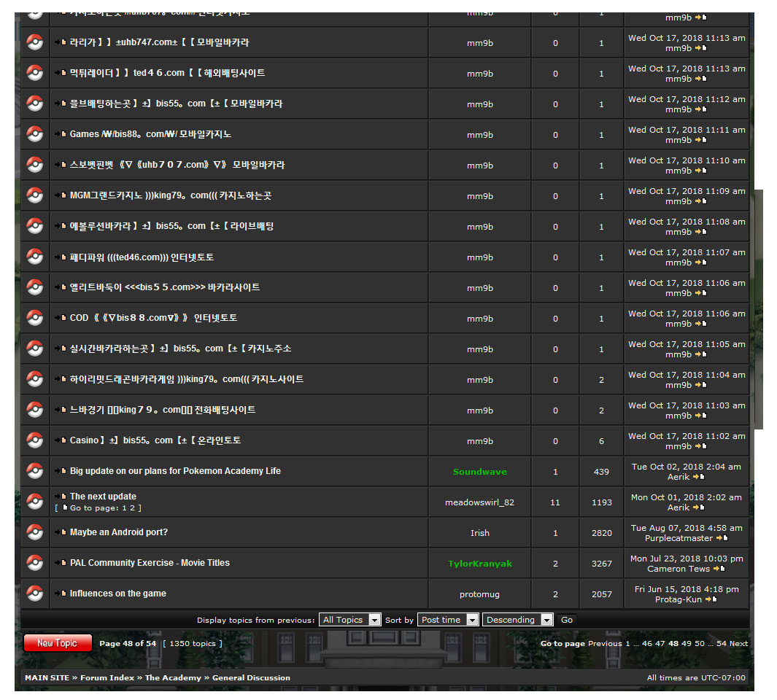Expand the 'Descending' sort order dropdown

pyautogui.click(x=517, y=620)
